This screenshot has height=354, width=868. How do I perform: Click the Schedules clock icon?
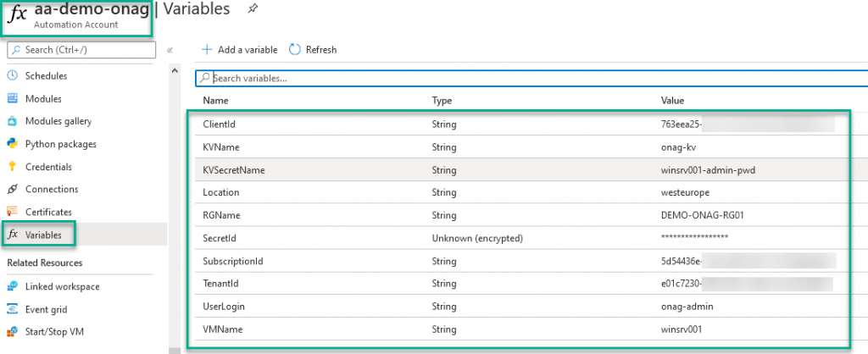(x=12, y=75)
